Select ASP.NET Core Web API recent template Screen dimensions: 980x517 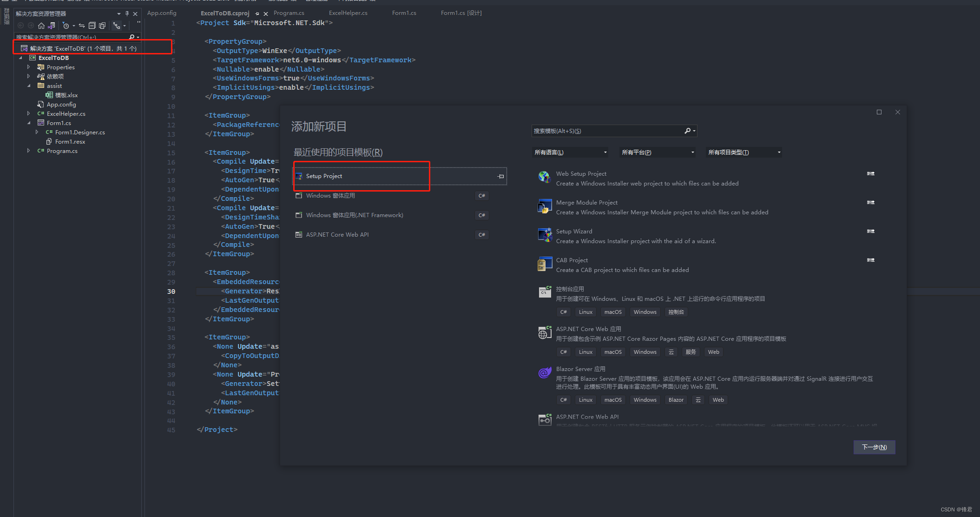[392, 235]
